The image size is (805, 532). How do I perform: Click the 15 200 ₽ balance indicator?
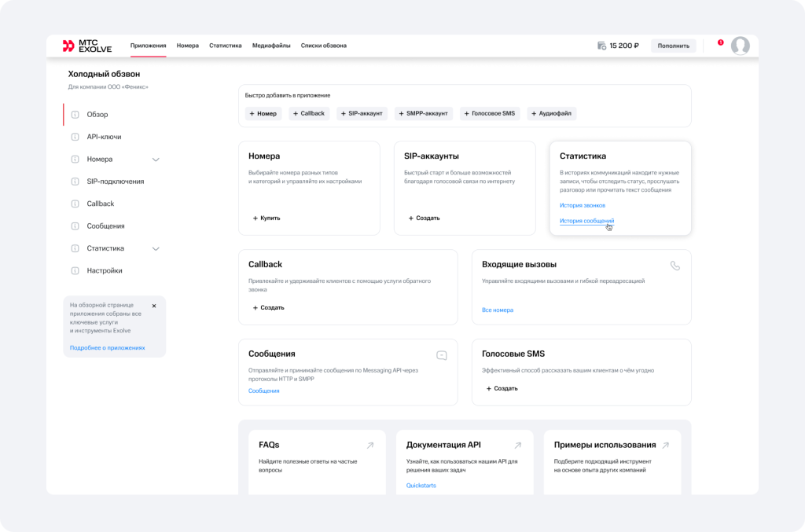point(618,46)
